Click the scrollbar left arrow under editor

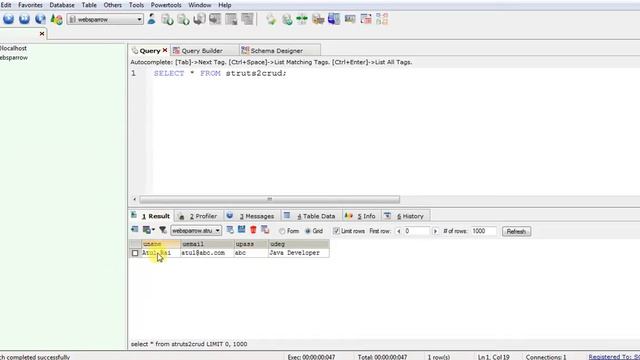click(134, 199)
